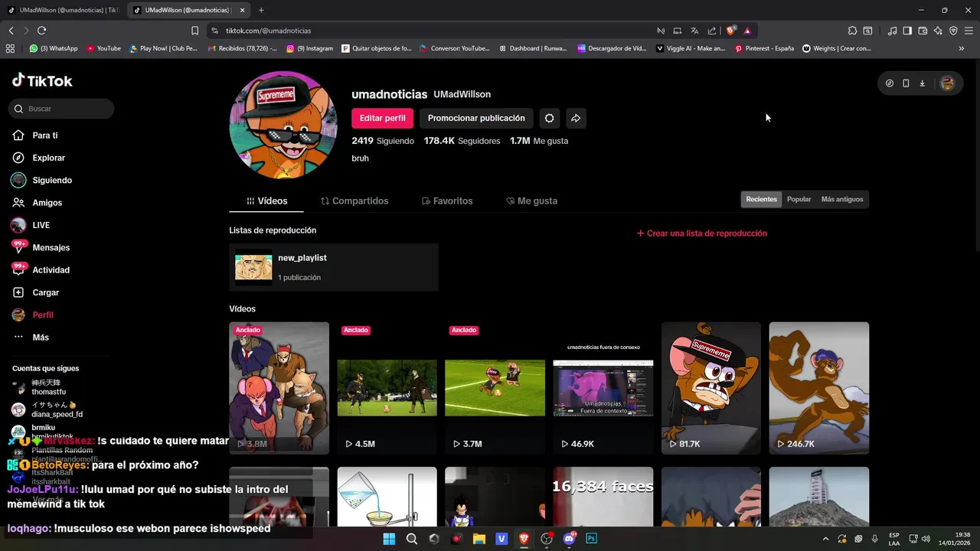Click the Editar perfil button

pyautogui.click(x=382, y=118)
